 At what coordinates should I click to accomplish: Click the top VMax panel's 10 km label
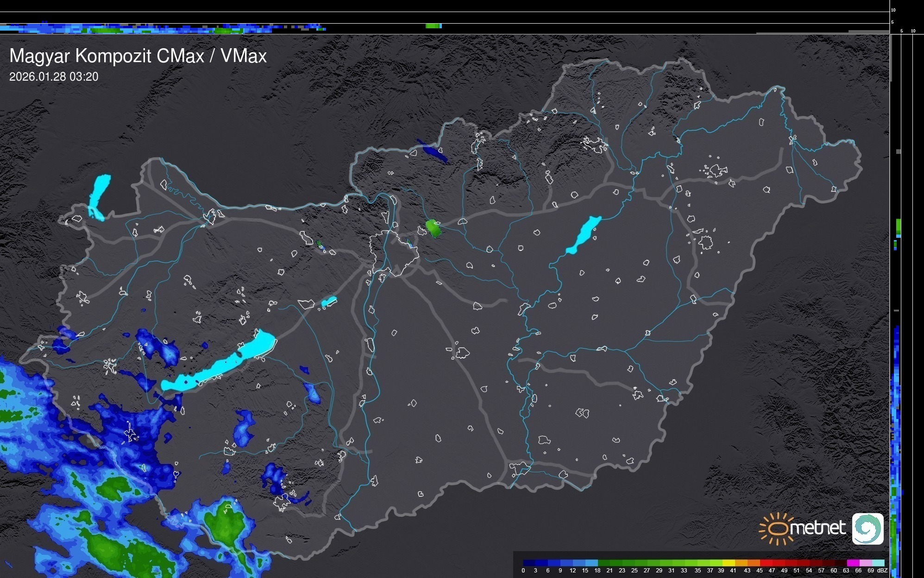(x=893, y=10)
